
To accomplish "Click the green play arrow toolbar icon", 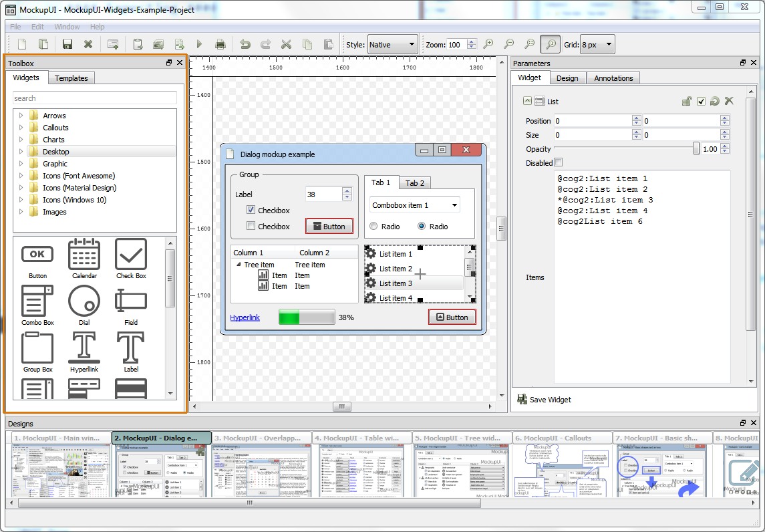I will 199,44.
